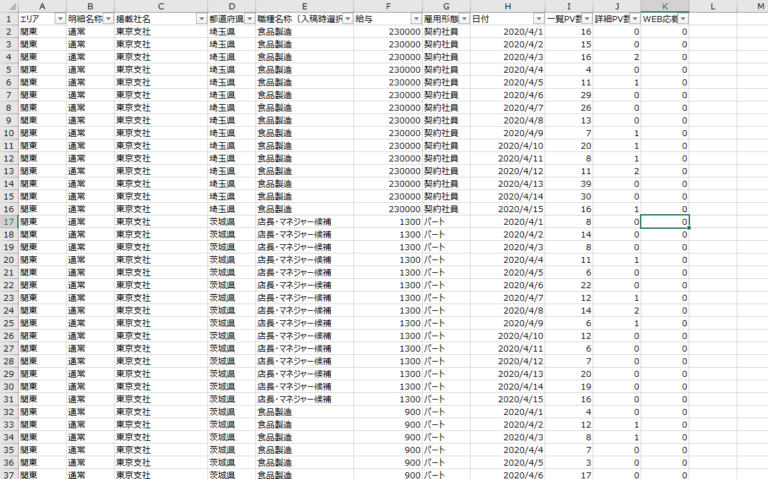
Task: Click the select-all corner of the grid
Action: click(x=8, y=6)
